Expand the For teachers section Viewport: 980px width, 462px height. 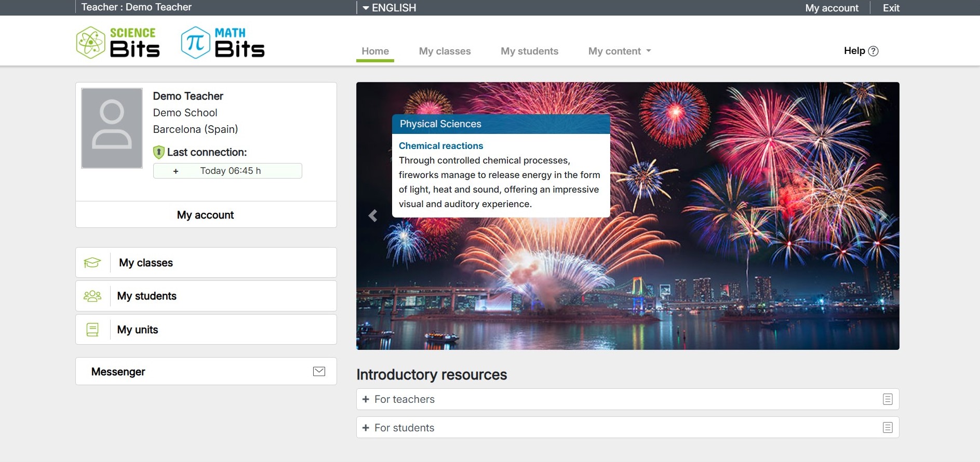[366, 399]
